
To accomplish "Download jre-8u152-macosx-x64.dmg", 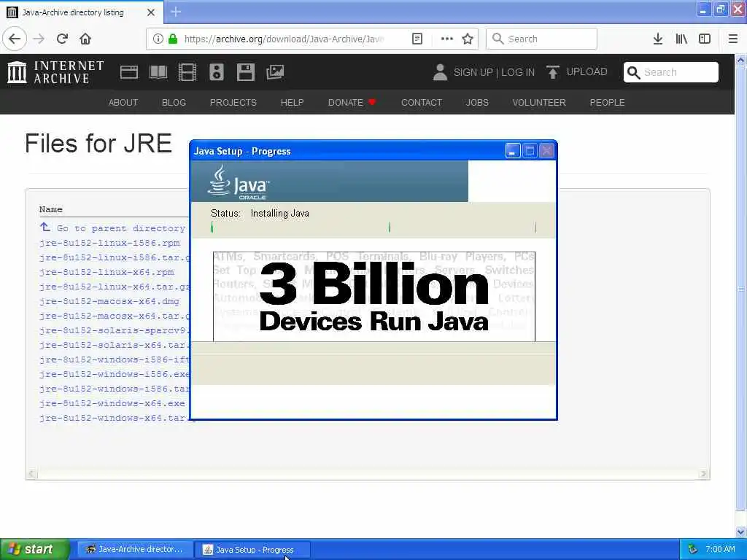I will pos(109,301).
